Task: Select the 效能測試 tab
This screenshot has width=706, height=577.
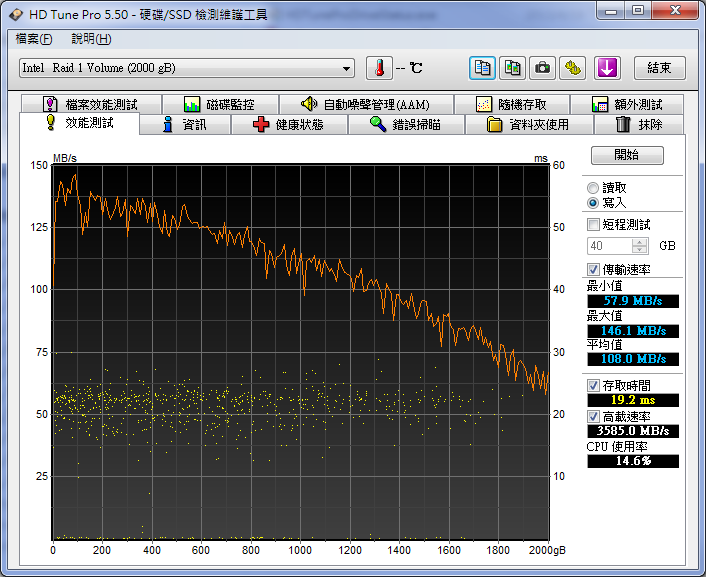Action: click(80, 123)
